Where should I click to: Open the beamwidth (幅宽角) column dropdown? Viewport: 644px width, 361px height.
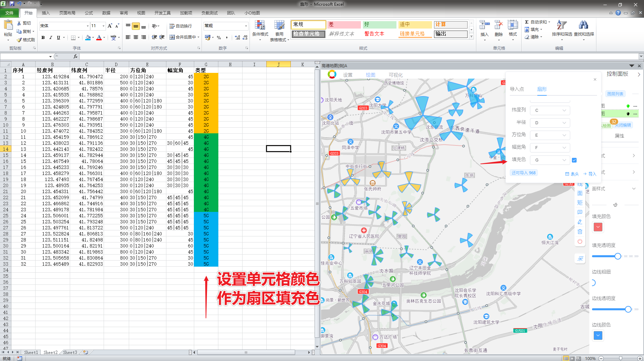coord(550,147)
